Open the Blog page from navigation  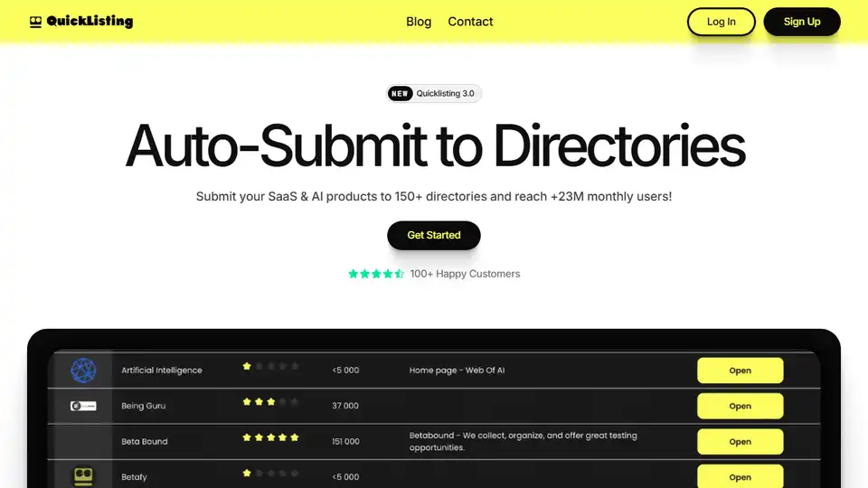419,22
